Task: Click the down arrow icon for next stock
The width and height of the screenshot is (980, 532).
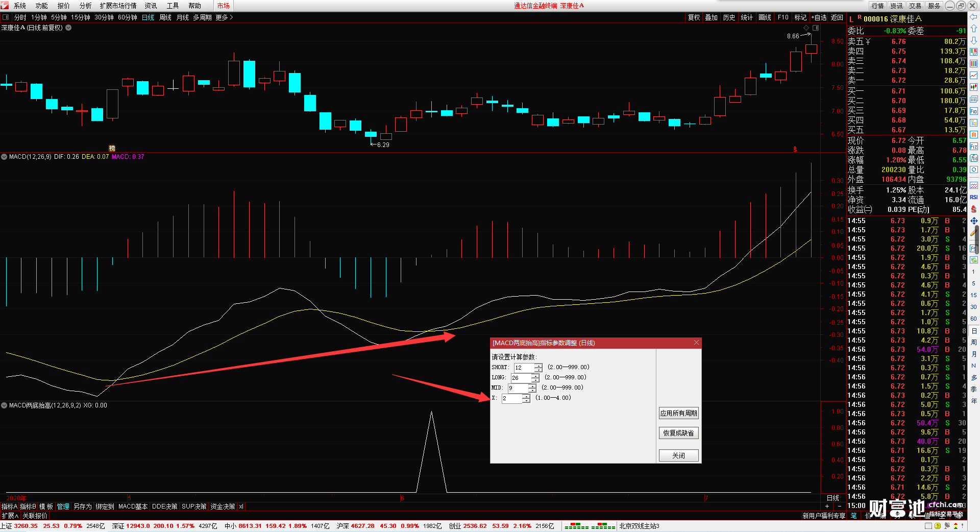Action: point(974,40)
